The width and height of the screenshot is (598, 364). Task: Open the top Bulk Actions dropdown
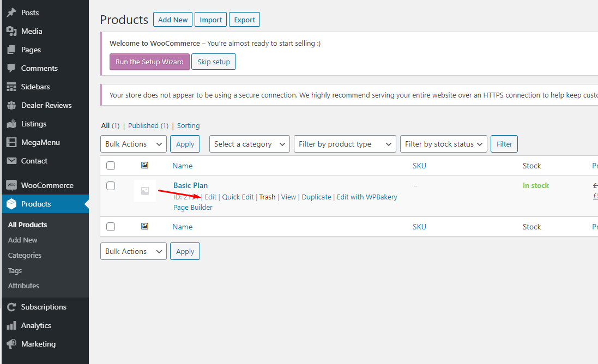(134, 144)
